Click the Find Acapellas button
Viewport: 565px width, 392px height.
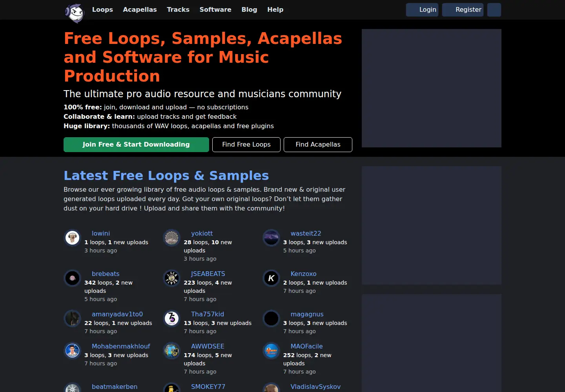pos(318,145)
